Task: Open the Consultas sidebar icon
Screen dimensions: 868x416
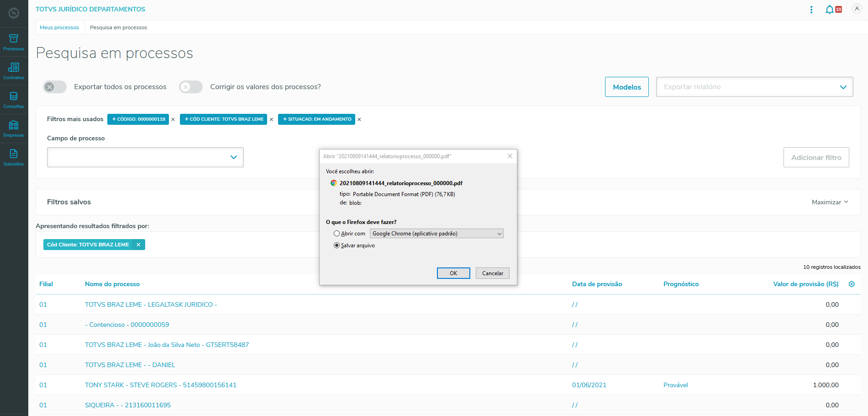Action: click(14, 100)
